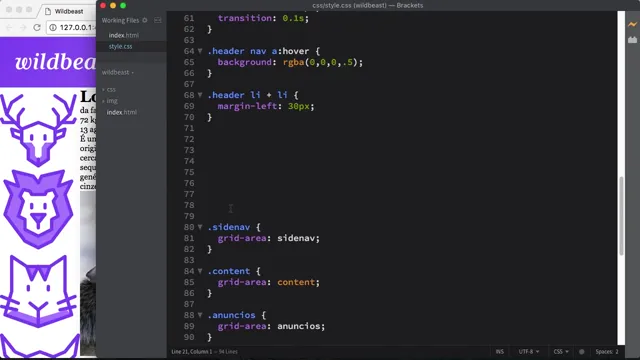Click the Live Preview lightning icon
This screenshot has height=360, width=640.
pyautogui.click(x=632, y=24)
